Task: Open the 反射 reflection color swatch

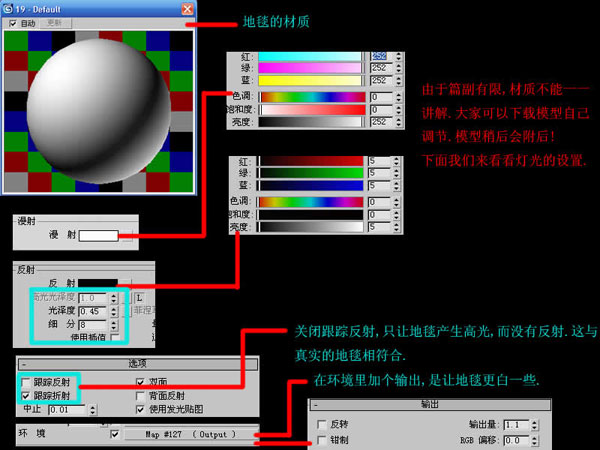Action: click(98, 283)
